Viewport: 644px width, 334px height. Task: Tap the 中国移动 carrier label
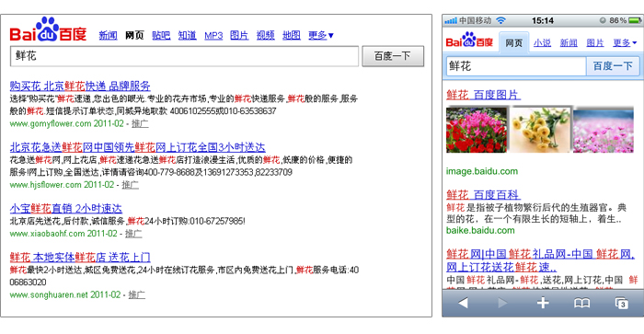(x=476, y=20)
